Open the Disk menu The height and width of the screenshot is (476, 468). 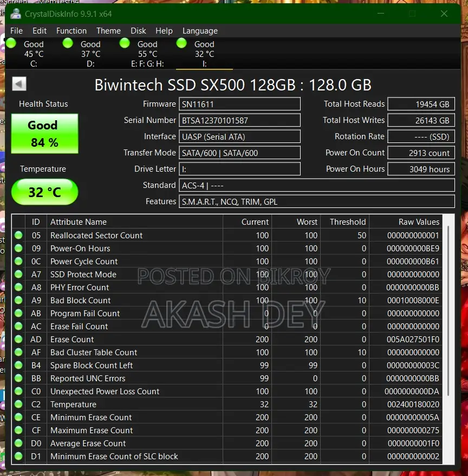click(x=138, y=31)
